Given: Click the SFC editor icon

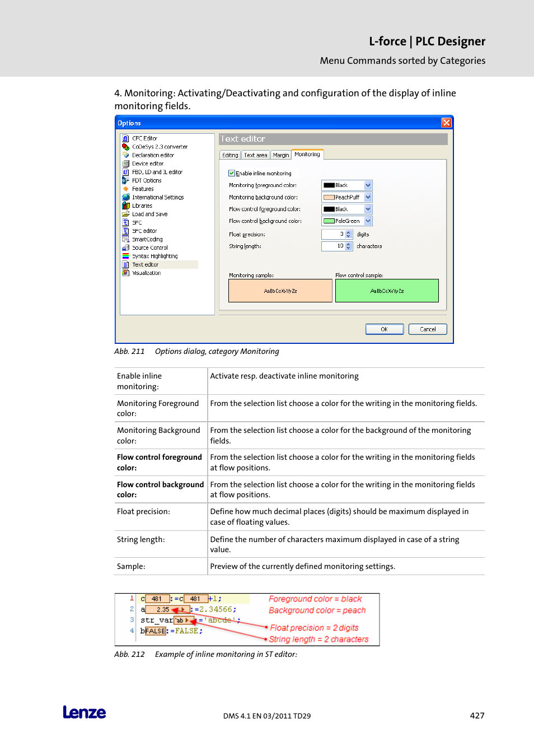Looking at the screenshot, I should 126,231.
